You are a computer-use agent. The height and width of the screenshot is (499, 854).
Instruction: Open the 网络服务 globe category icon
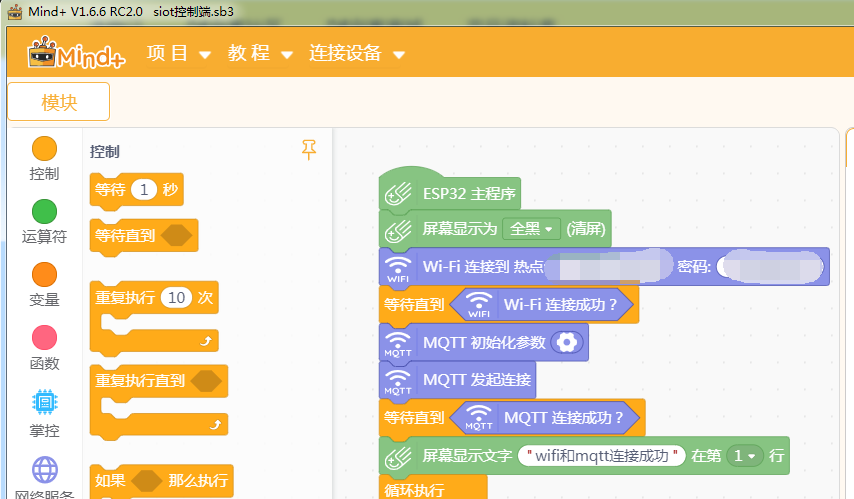45,470
